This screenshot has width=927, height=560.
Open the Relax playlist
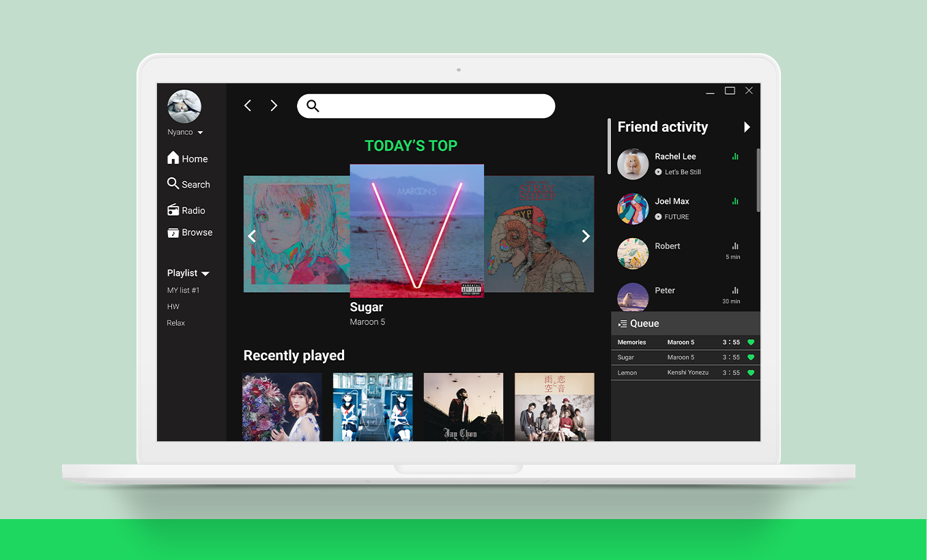click(176, 323)
